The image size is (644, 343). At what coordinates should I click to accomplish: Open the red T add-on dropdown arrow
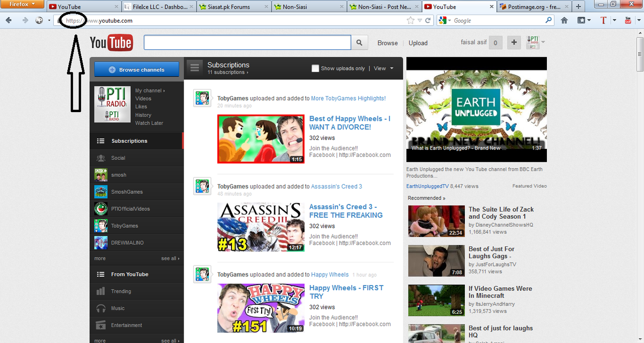coord(614,21)
